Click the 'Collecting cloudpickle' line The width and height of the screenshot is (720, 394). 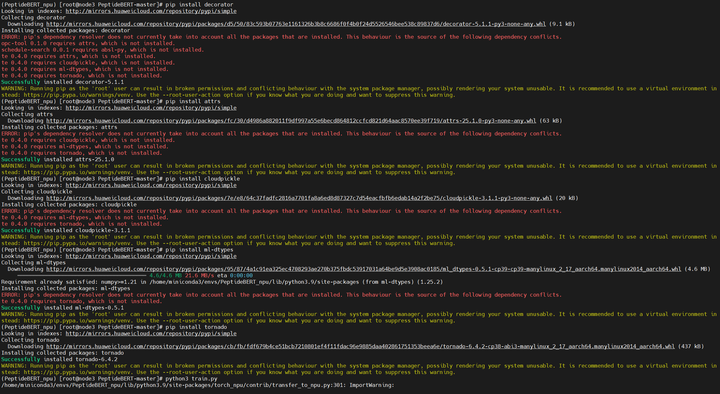[36, 191]
